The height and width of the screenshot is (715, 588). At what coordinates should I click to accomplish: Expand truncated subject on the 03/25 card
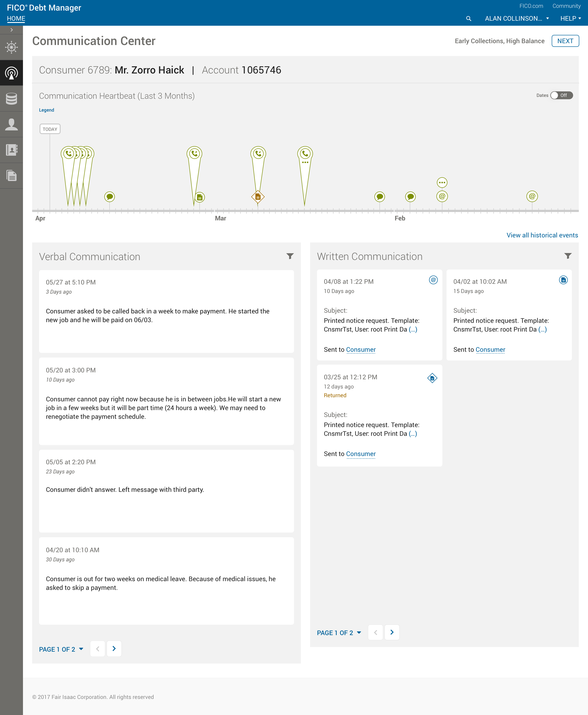[x=413, y=434]
